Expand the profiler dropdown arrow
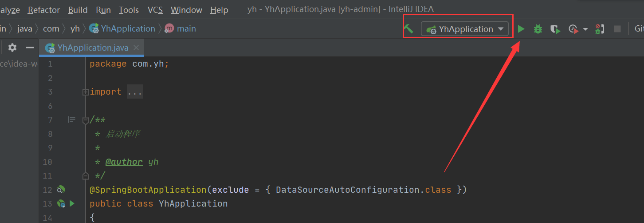Image resolution: width=644 pixels, height=223 pixels. [585, 29]
